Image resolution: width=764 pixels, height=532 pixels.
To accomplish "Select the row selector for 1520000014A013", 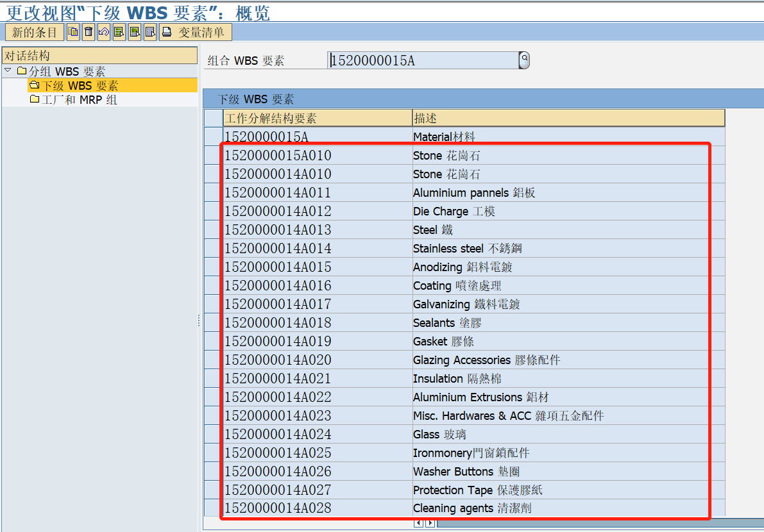I will 214,229.
